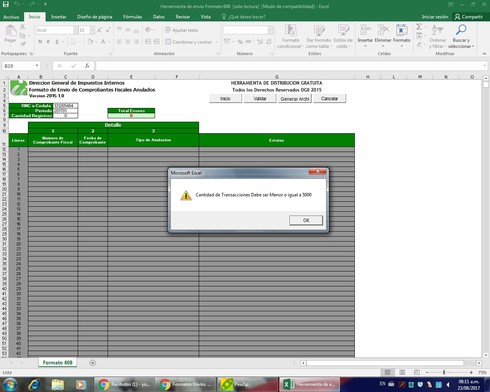Open Alineación dialog launcher
This screenshot has width=490, height=392.
[218, 54]
